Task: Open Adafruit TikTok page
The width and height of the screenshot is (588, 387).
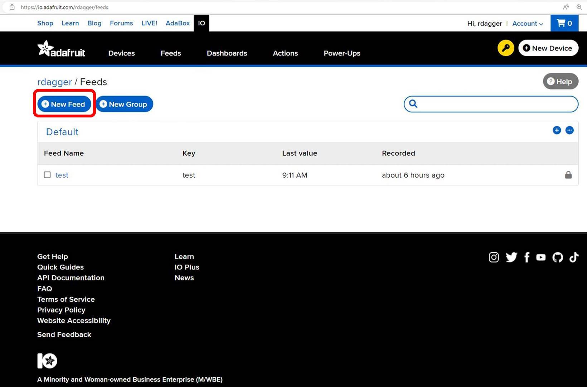Action: point(575,258)
